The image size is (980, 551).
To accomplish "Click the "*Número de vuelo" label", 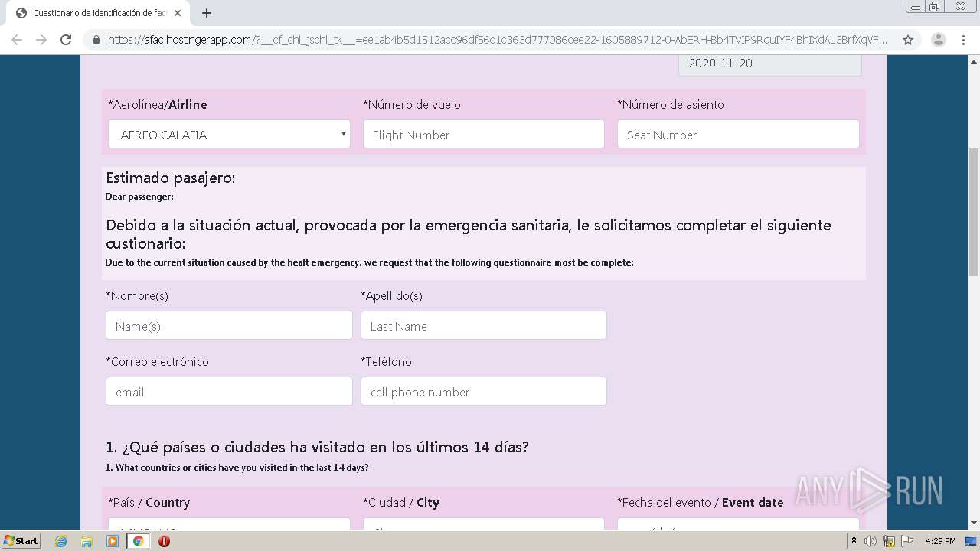I will point(412,105).
